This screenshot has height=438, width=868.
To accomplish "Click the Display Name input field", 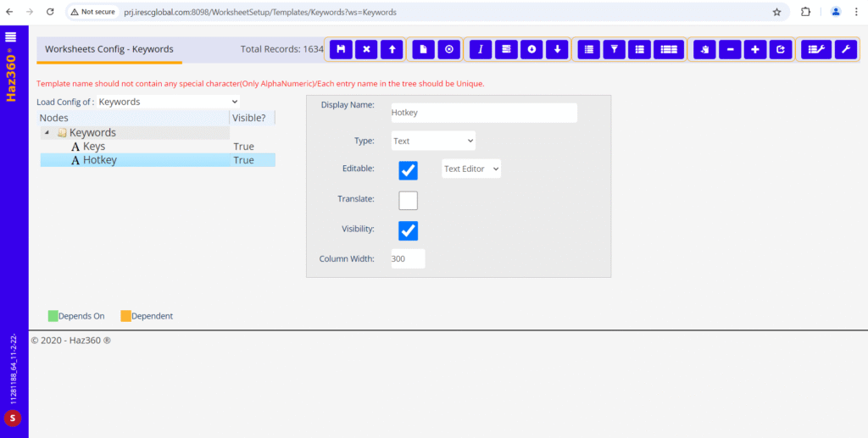I will pyautogui.click(x=483, y=113).
